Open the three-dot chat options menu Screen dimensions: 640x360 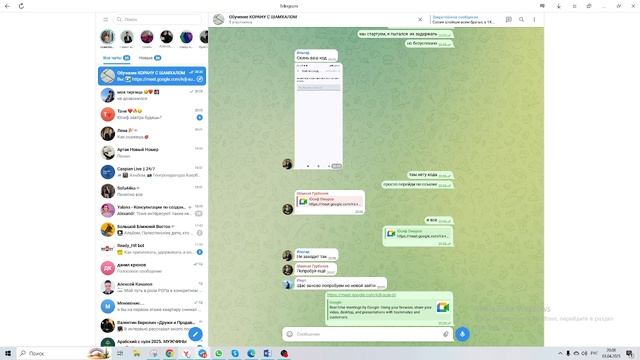[x=534, y=19]
